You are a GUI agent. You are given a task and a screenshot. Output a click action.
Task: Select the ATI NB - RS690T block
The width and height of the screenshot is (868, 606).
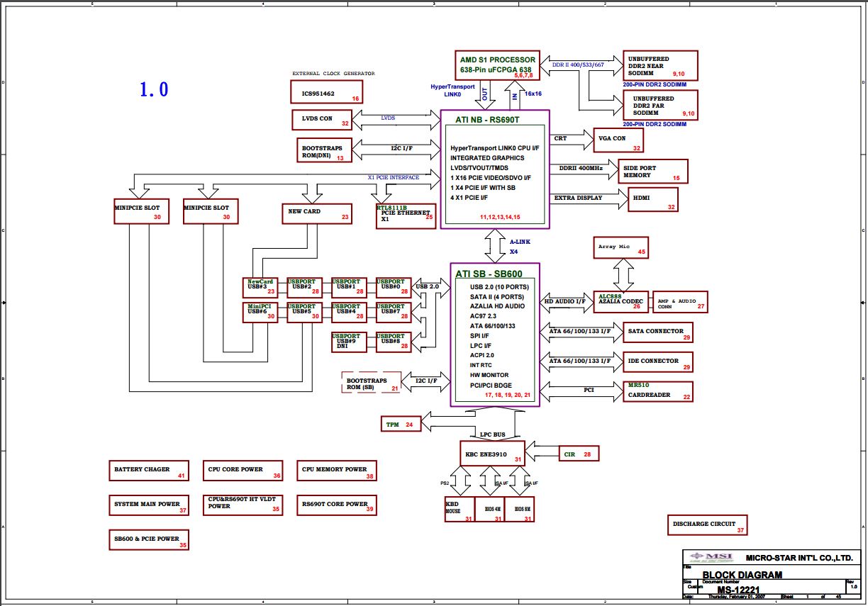pos(495,169)
